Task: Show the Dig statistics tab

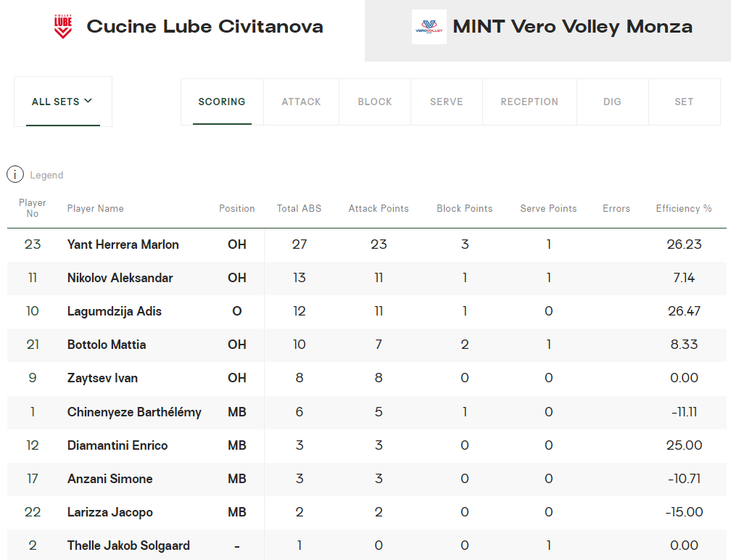Action: point(612,102)
